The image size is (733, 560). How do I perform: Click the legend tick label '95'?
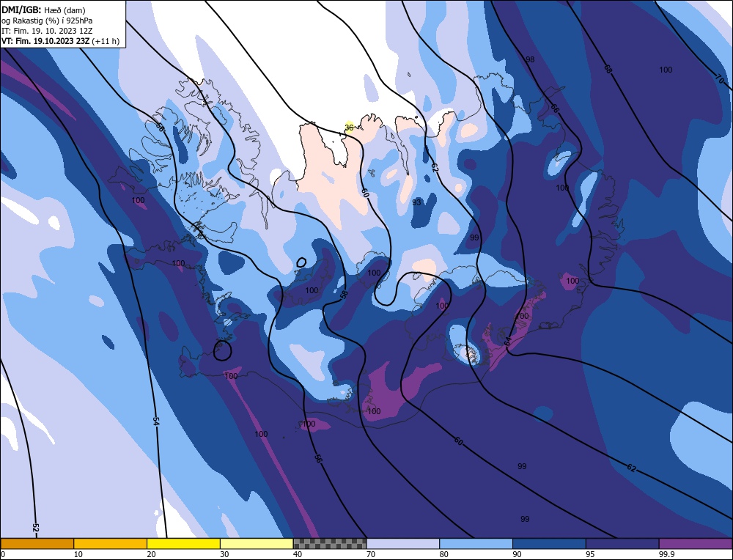click(590, 554)
